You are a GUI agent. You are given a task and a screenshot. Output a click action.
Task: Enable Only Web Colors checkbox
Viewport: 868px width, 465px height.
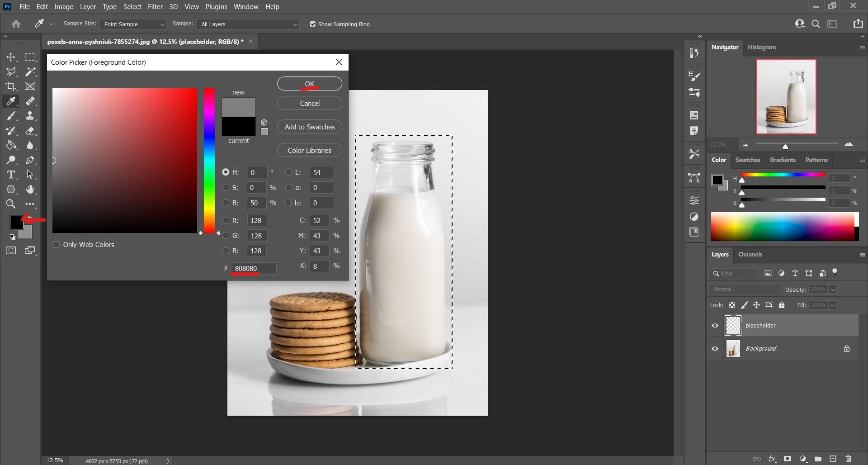(x=56, y=245)
